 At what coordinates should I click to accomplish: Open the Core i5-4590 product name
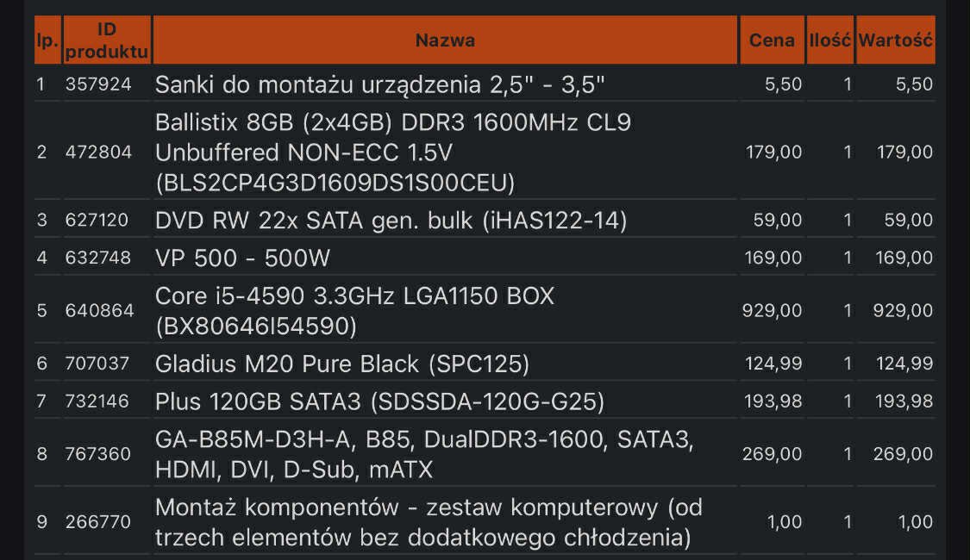click(354, 311)
